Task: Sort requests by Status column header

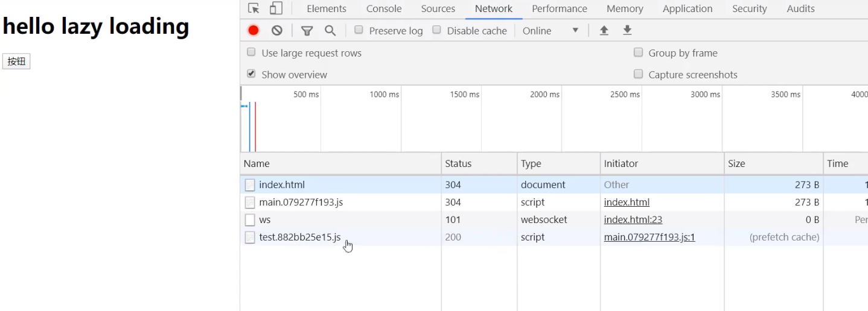Action: 479,163
